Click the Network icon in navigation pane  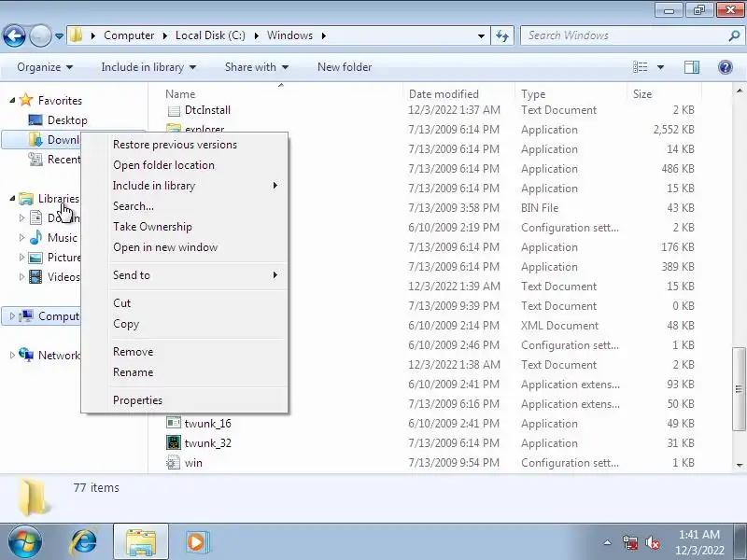pyautogui.click(x=26, y=355)
